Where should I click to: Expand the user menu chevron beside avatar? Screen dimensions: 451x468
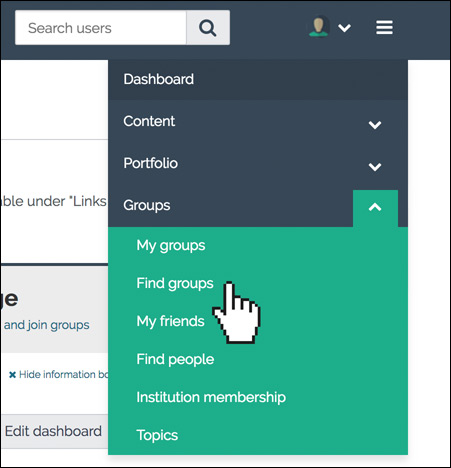pyautogui.click(x=344, y=28)
